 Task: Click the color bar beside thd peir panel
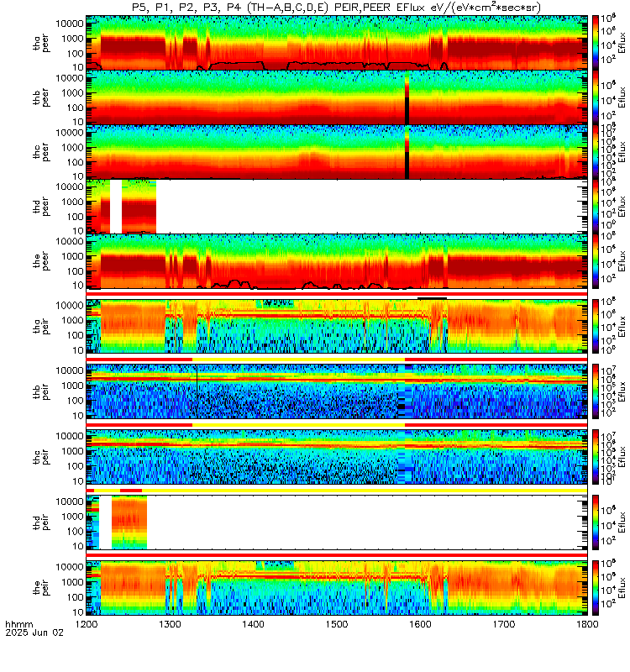click(596, 522)
